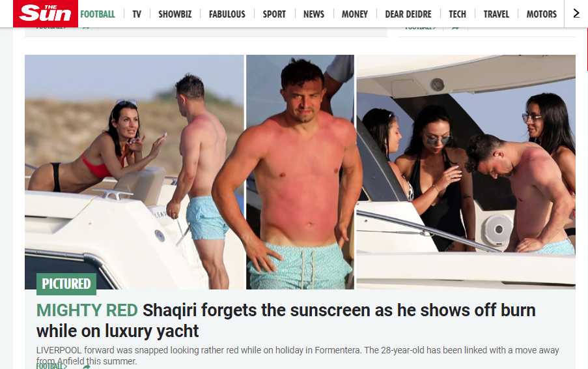
Task: Click the green PICTURED label
Action: pyautogui.click(x=66, y=284)
